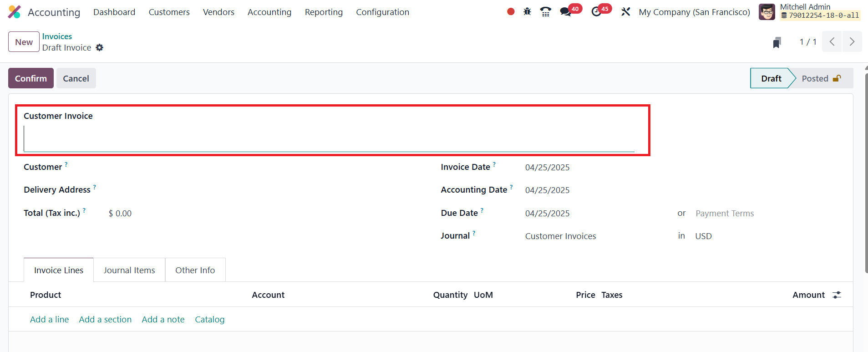The height and width of the screenshot is (352, 868).
Task: Click the help question mark beside Journal
Action: click(x=474, y=233)
